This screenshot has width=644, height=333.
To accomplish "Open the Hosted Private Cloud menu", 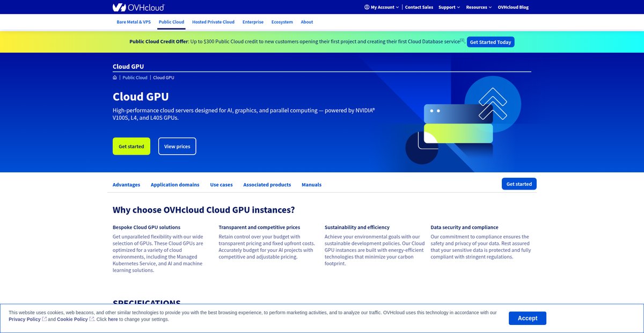I will pos(213,22).
